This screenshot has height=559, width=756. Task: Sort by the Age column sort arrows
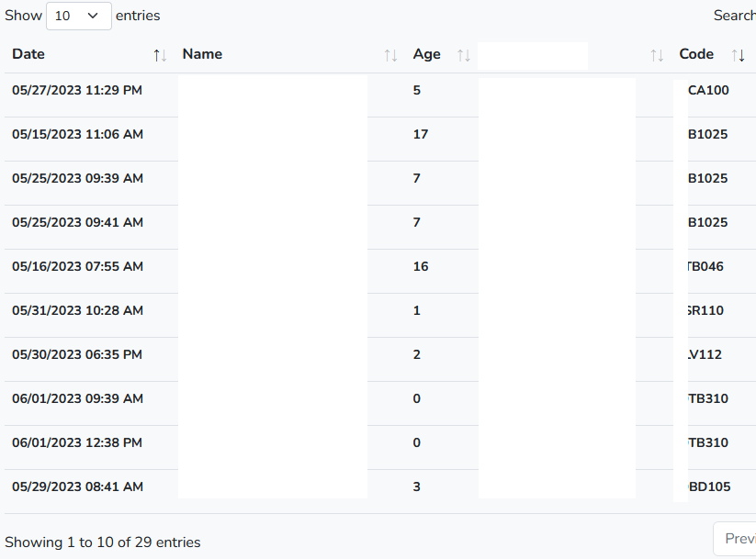click(x=464, y=54)
